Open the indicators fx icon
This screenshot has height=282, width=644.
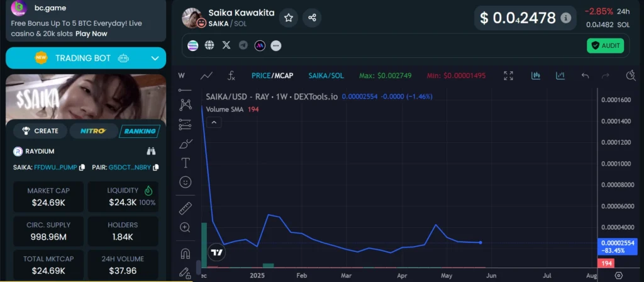pyautogui.click(x=231, y=76)
